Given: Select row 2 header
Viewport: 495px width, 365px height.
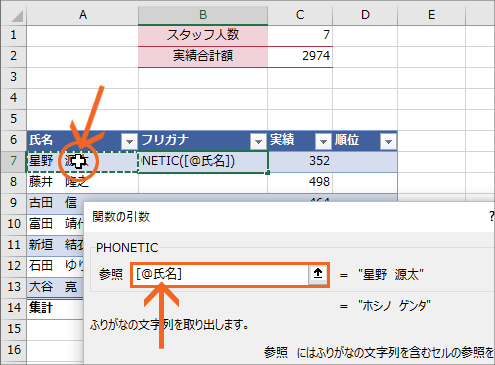Looking at the screenshot, I should (x=13, y=56).
